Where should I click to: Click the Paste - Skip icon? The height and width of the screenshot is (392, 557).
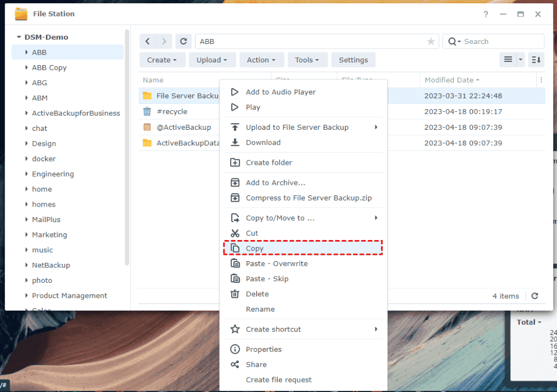point(235,279)
